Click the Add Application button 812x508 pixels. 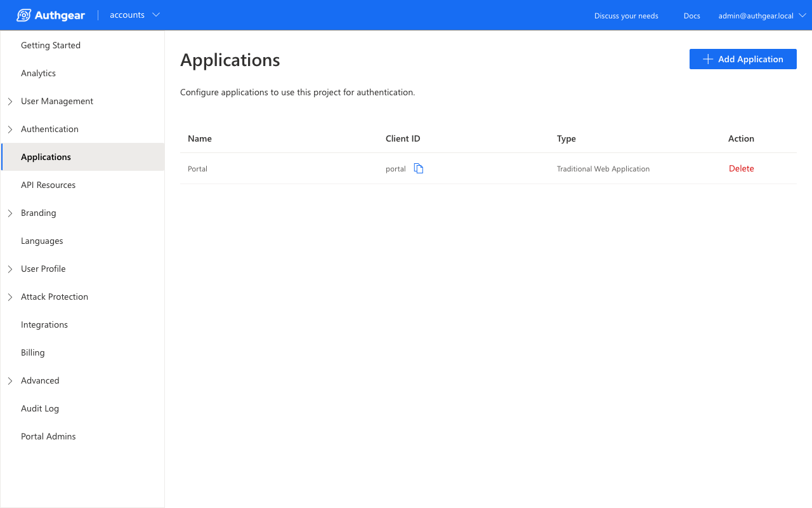tap(743, 59)
